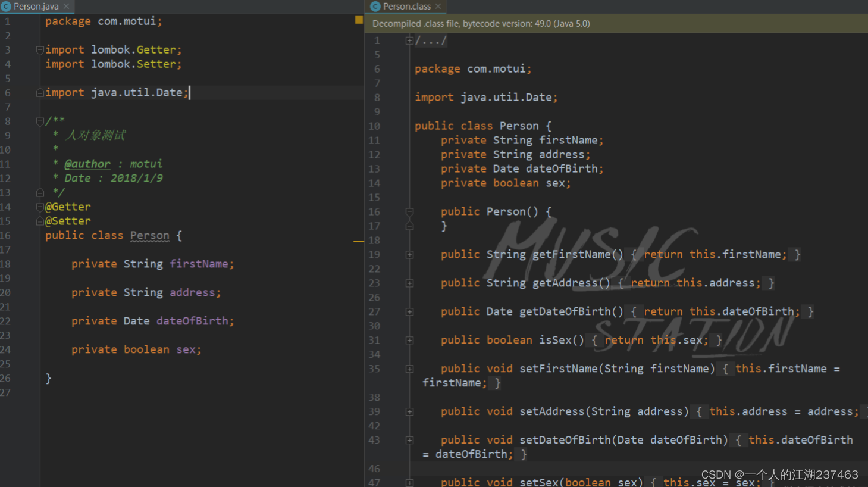The height and width of the screenshot is (487, 868).
Task: Click 'lombok.Setter' import statement
Action: (114, 64)
